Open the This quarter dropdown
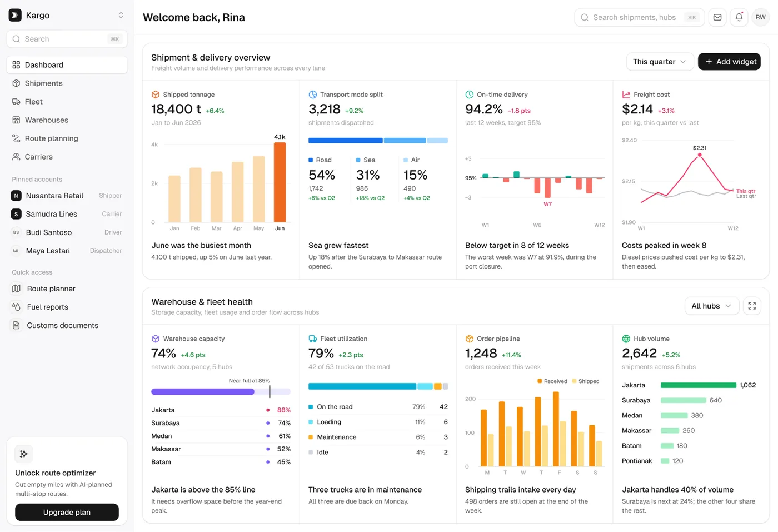Image resolution: width=778 pixels, height=532 pixels. point(660,62)
